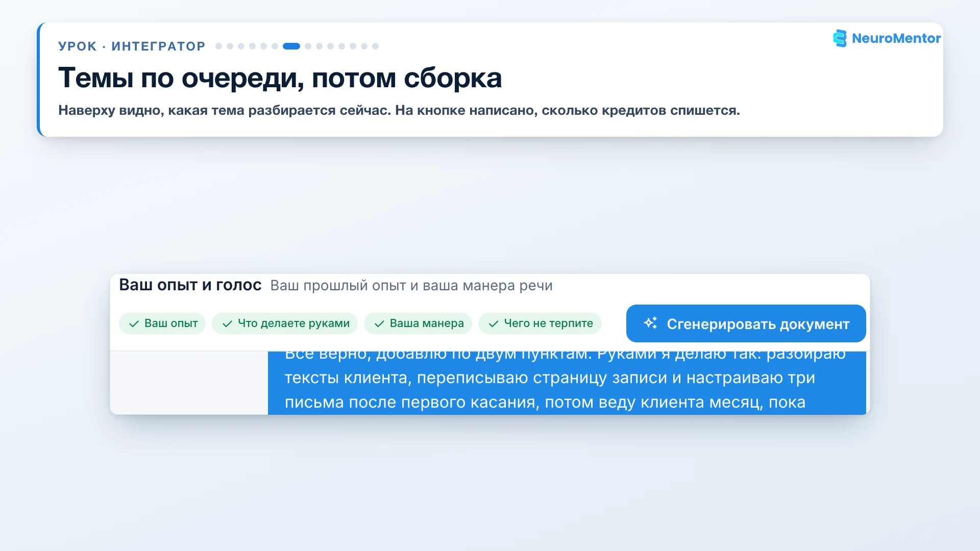Click the sparkle icon on the generate button
Screen dimensions: 980x551
click(650, 323)
